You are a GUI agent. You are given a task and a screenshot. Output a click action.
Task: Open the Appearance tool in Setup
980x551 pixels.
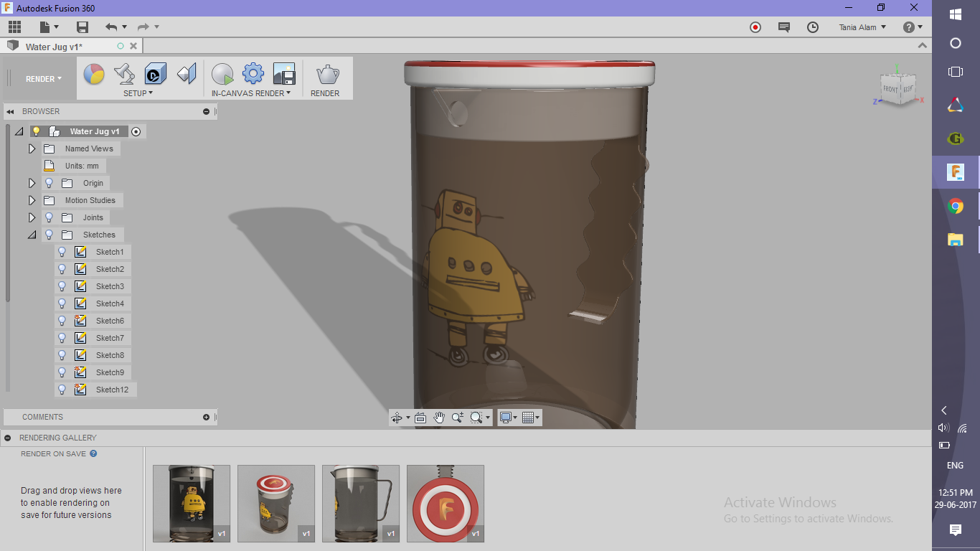94,73
